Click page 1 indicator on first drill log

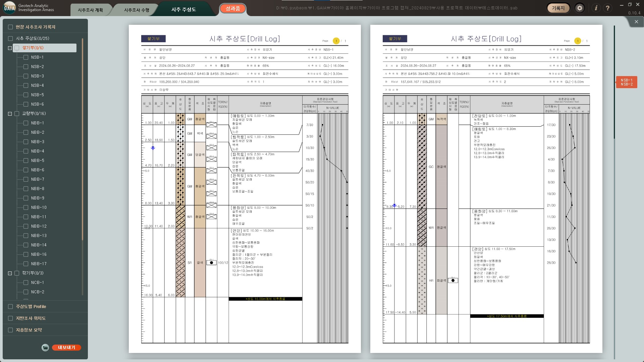coord(336,41)
